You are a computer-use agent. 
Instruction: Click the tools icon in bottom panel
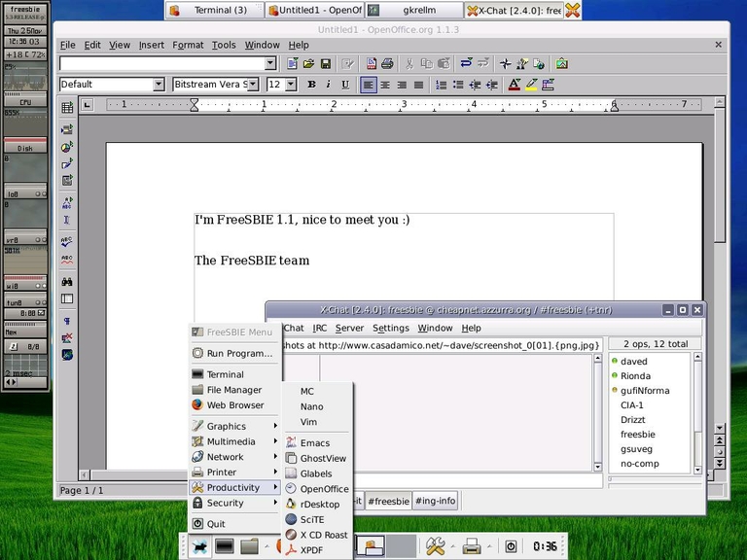coord(435,545)
